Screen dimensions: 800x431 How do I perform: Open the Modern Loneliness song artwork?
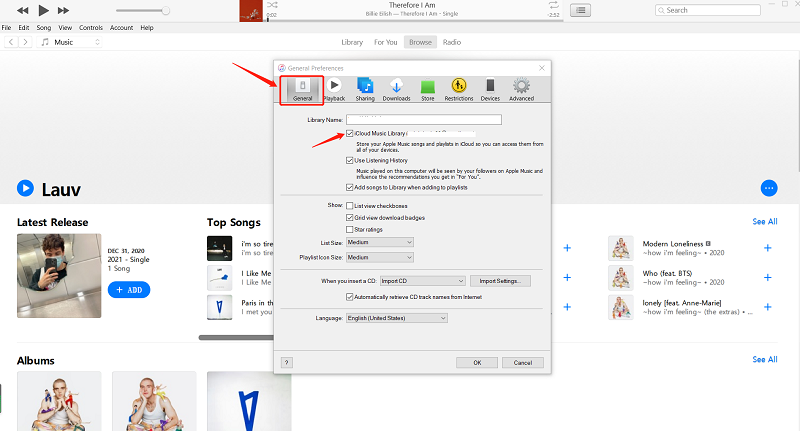621,248
